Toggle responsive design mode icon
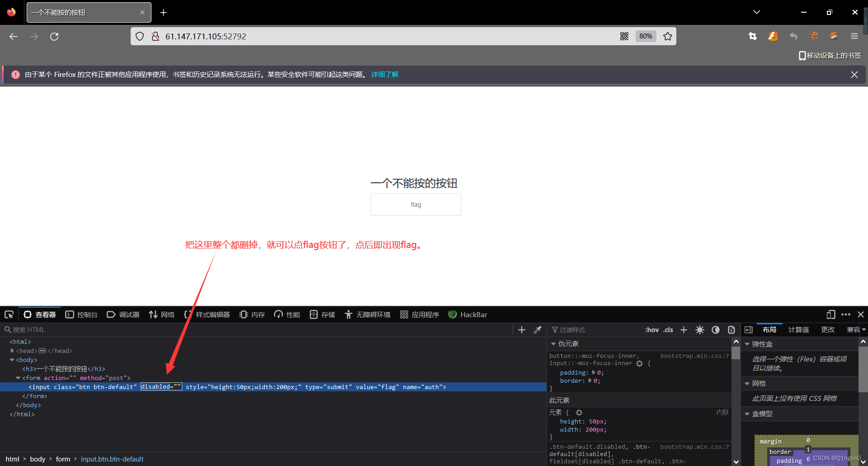Image resolution: width=868 pixels, height=466 pixels. 831,314
